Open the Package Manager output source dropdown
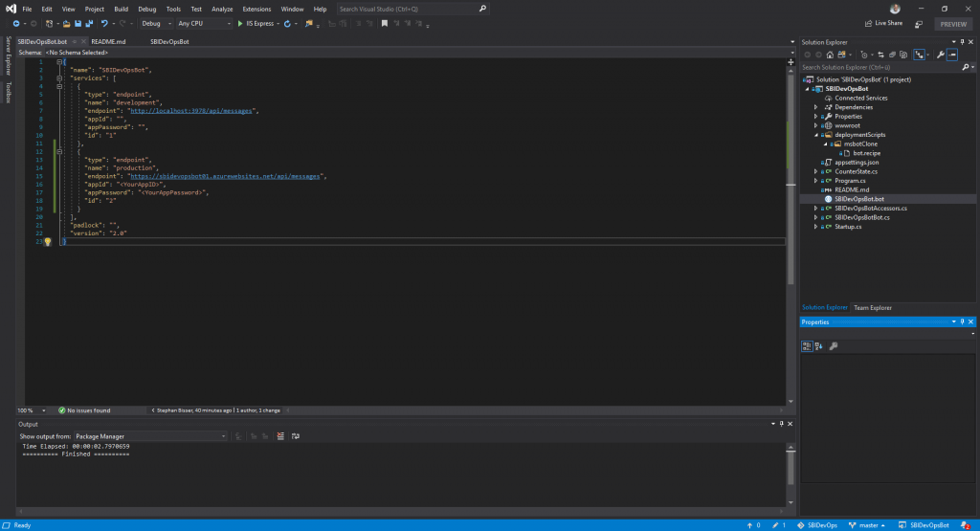The width and height of the screenshot is (980, 531). click(x=150, y=436)
